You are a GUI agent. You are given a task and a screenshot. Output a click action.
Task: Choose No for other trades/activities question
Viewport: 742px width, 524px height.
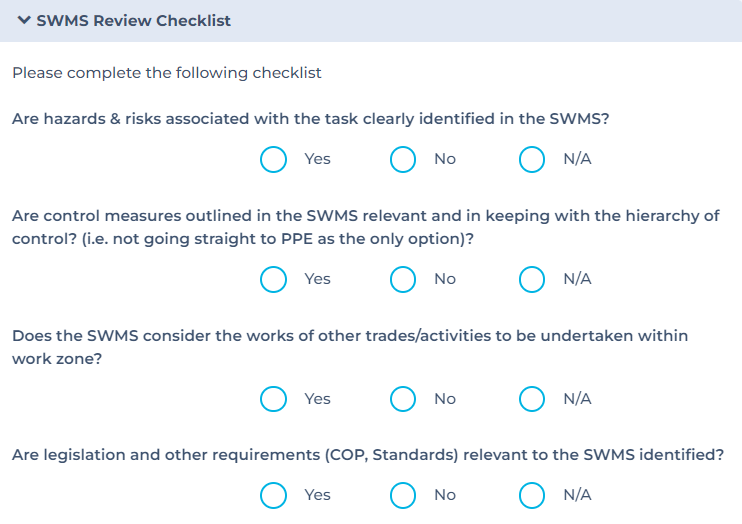pyautogui.click(x=403, y=399)
